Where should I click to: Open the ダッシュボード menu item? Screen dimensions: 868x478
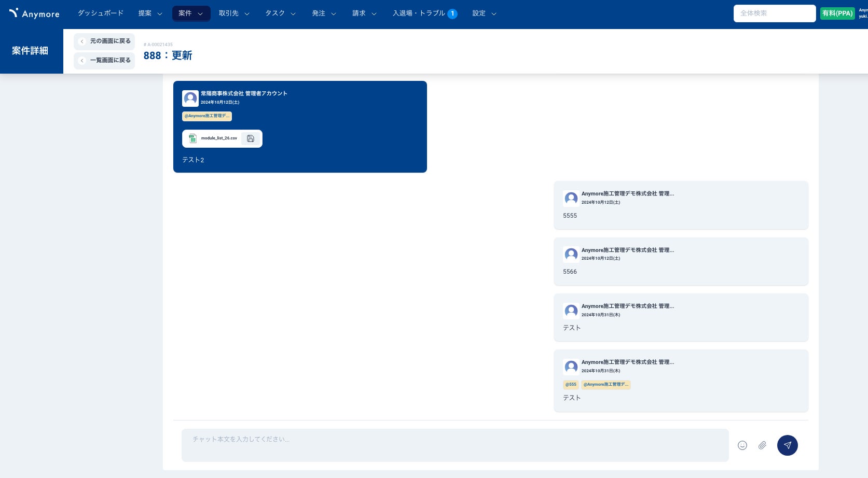[x=101, y=13]
